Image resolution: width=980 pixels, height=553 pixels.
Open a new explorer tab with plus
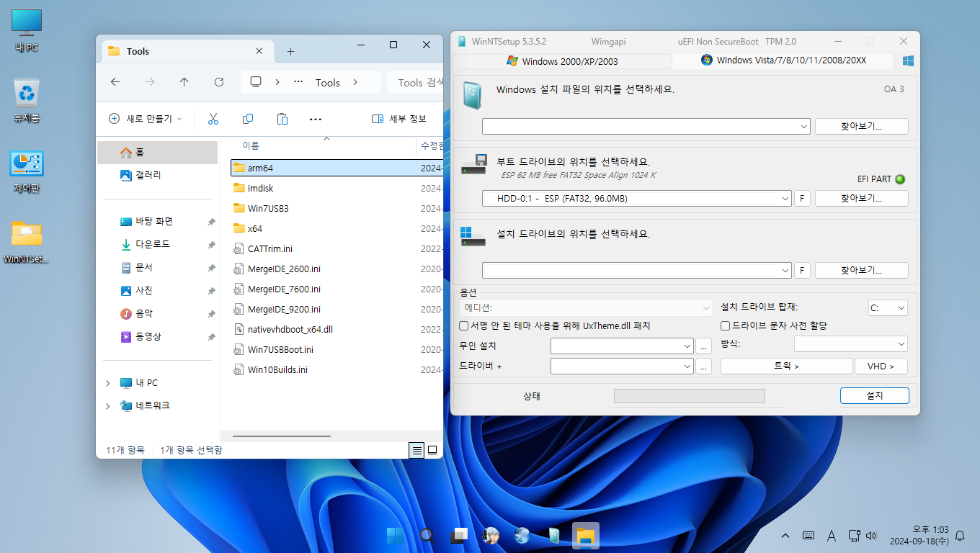click(290, 51)
